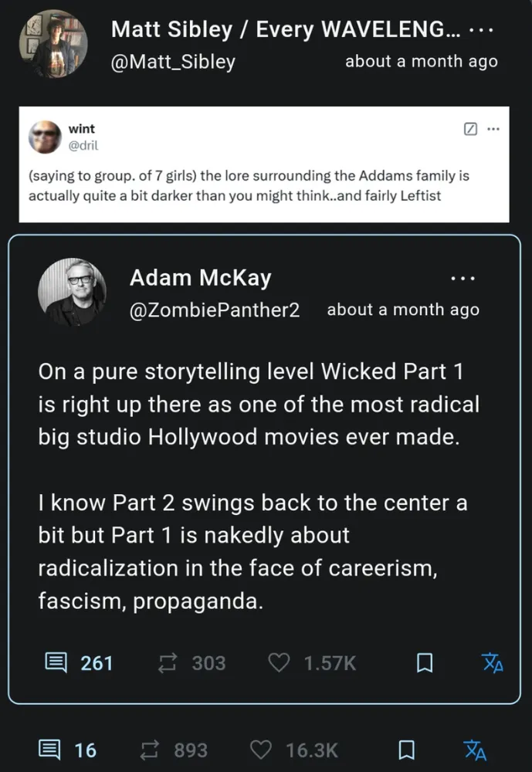Screen dimensions: 532x772
Task: Click the slashed square icon on dril's tweet
Action: [470, 129]
